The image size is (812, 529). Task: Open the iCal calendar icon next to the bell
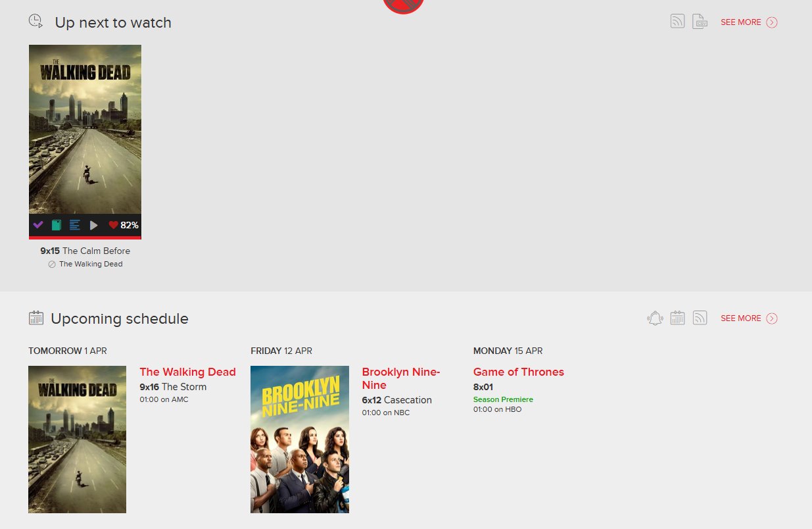coord(677,318)
